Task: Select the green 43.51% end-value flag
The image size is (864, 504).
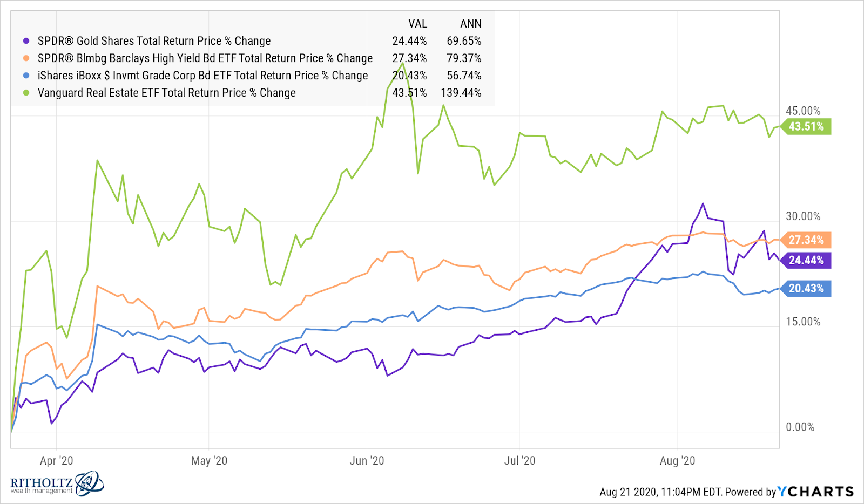Action: click(806, 126)
